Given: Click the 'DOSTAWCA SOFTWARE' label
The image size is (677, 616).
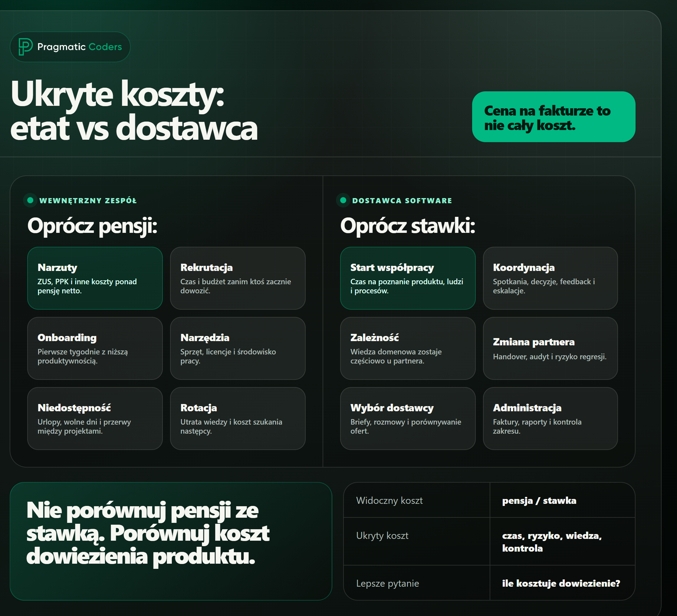Looking at the screenshot, I should [x=402, y=200].
